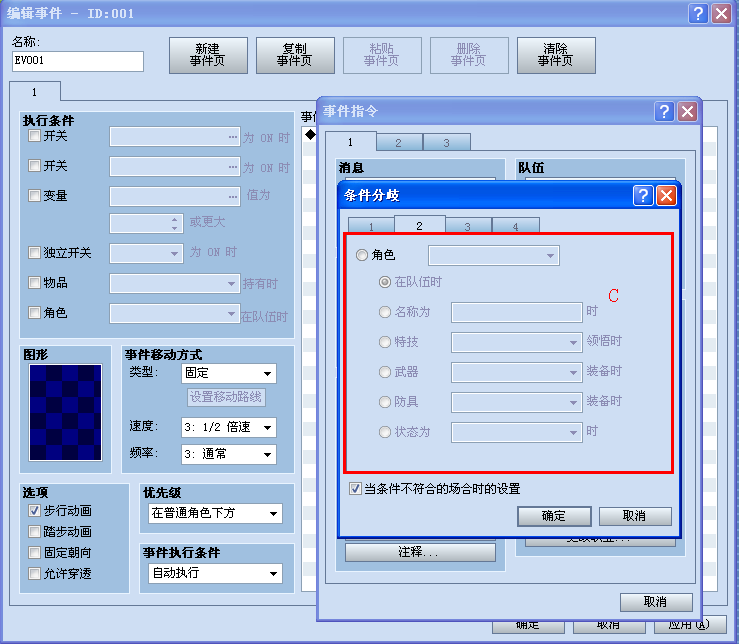The image size is (739, 644).
Task: Click 复制事件页 button
Action: [295, 55]
